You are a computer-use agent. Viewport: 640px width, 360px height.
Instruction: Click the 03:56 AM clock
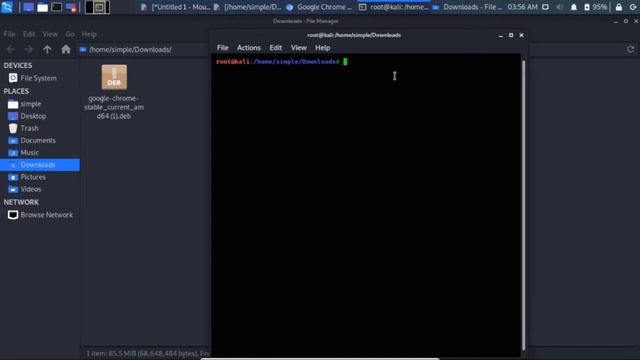pos(522,7)
